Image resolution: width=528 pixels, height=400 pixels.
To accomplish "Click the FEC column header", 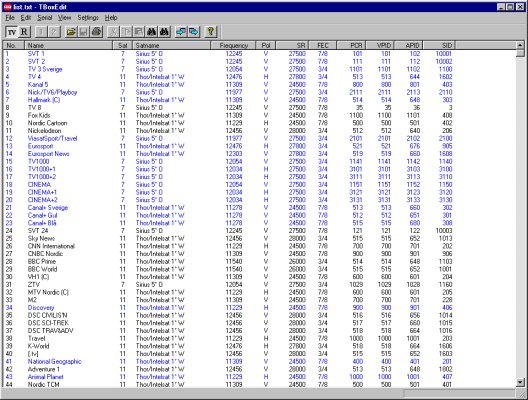I will click(x=323, y=45).
